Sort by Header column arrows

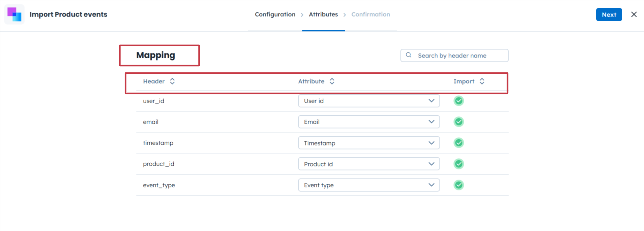pyautogui.click(x=172, y=81)
